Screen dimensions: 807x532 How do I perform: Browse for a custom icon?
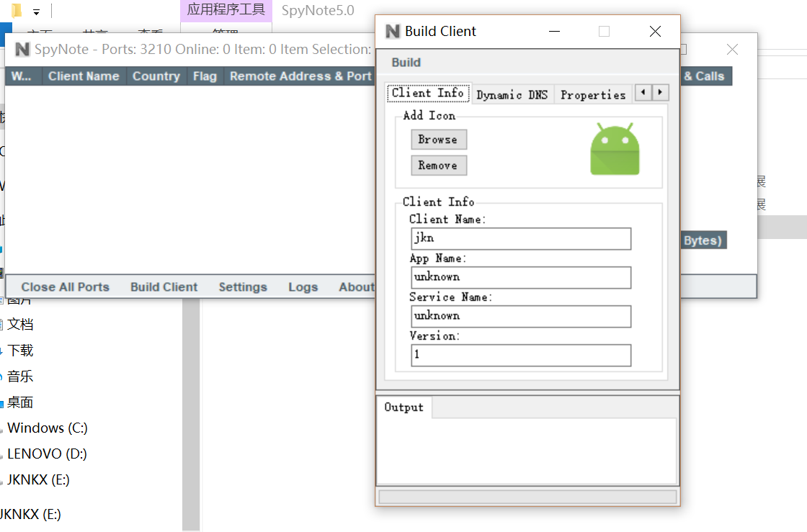pyautogui.click(x=439, y=139)
